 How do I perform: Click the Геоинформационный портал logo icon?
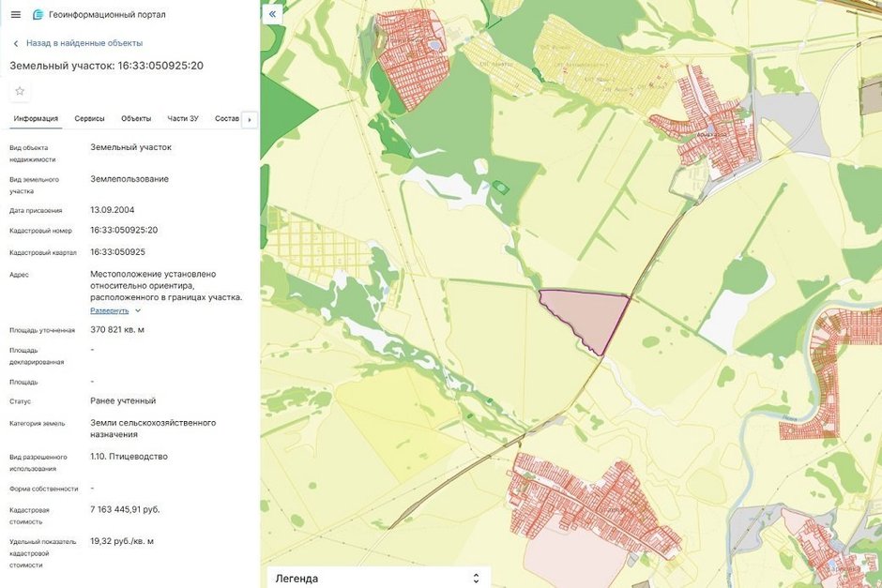(x=38, y=15)
